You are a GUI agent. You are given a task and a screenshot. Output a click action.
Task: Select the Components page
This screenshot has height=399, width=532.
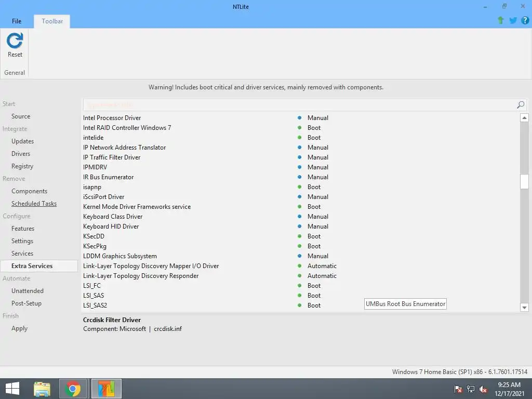30,191
